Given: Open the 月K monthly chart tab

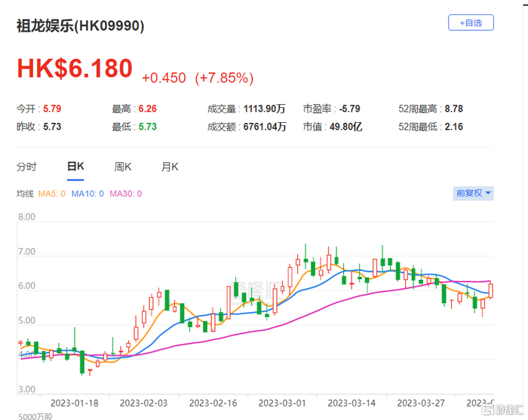Looking at the screenshot, I should pyautogui.click(x=170, y=167).
